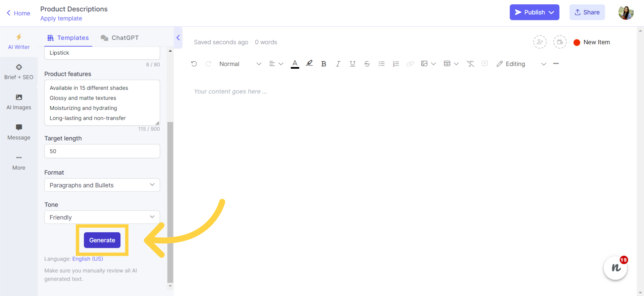Toggle bold formatting
Viewport: 644px width, 296px height.
point(324,64)
